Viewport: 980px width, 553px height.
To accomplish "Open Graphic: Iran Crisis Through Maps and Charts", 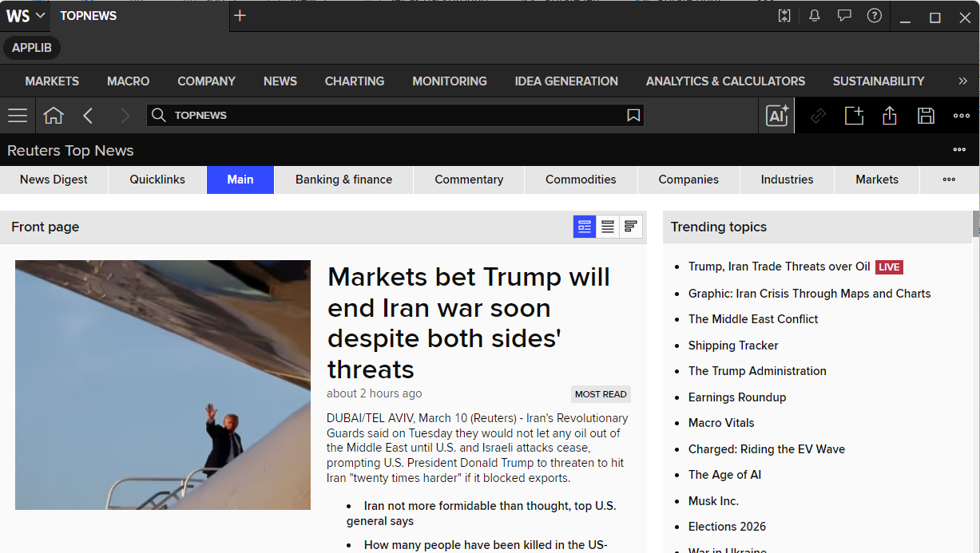I will [809, 294].
